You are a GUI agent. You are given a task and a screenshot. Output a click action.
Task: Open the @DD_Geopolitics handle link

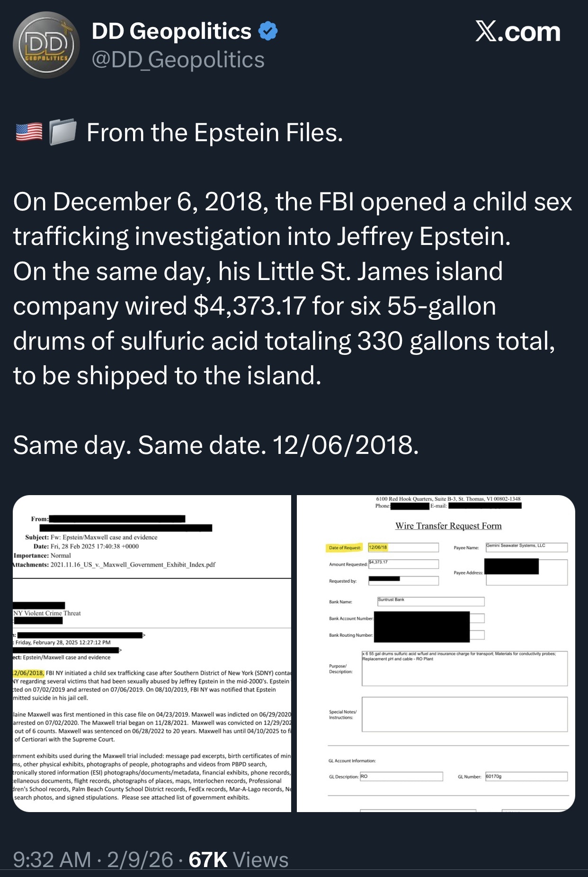(x=178, y=60)
